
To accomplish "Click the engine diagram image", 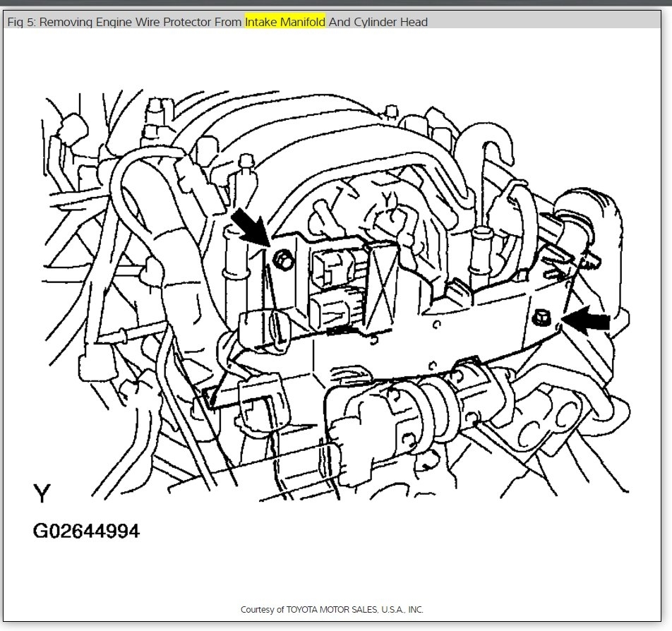I will coord(335,296).
